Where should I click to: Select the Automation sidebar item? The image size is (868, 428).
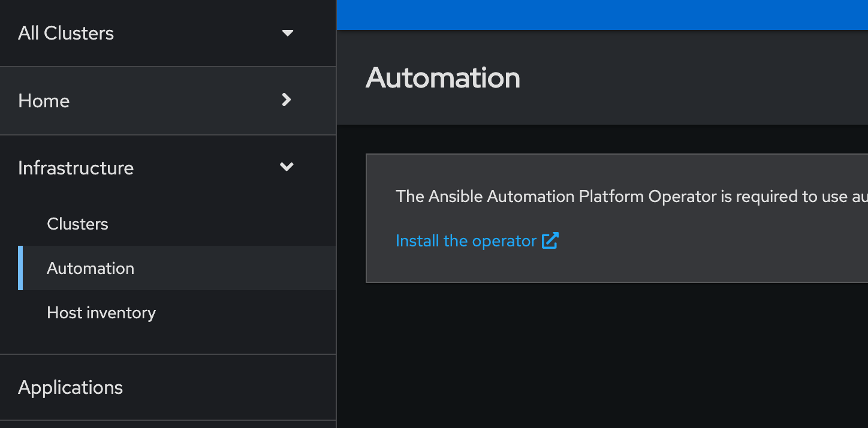point(91,268)
